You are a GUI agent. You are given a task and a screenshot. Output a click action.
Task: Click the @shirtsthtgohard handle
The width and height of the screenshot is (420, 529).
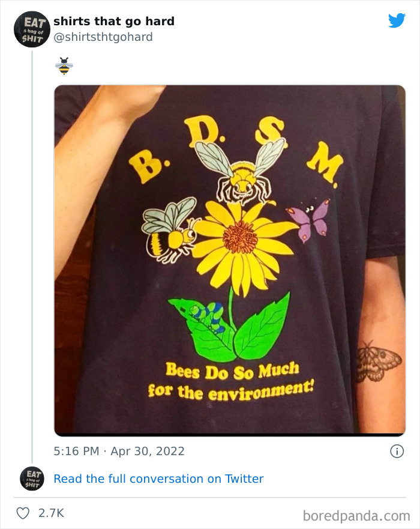(x=103, y=37)
